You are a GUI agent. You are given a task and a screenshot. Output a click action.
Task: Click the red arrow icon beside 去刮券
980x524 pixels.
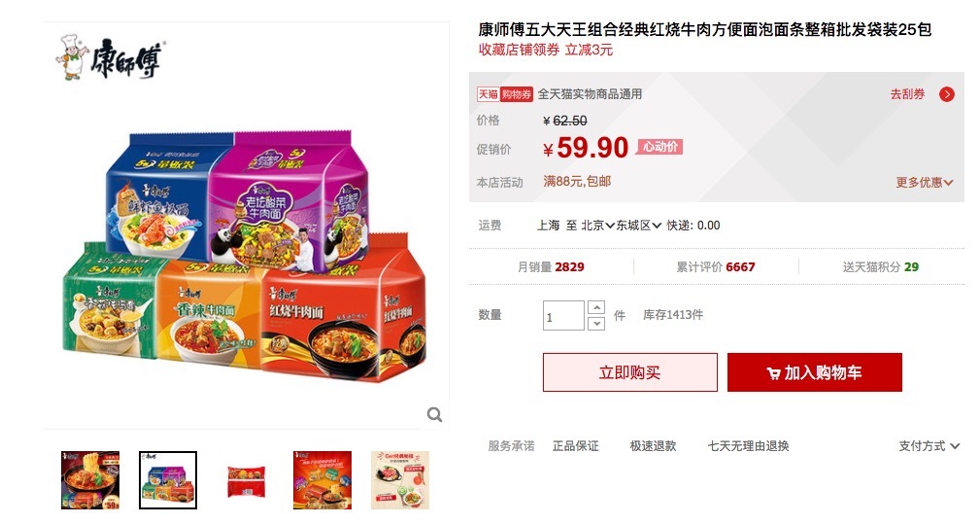947,94
